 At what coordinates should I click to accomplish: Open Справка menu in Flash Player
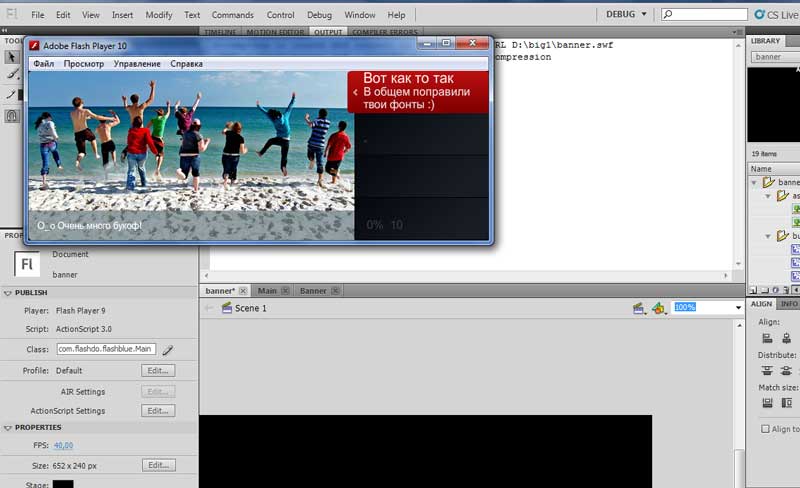click(186, 64)
